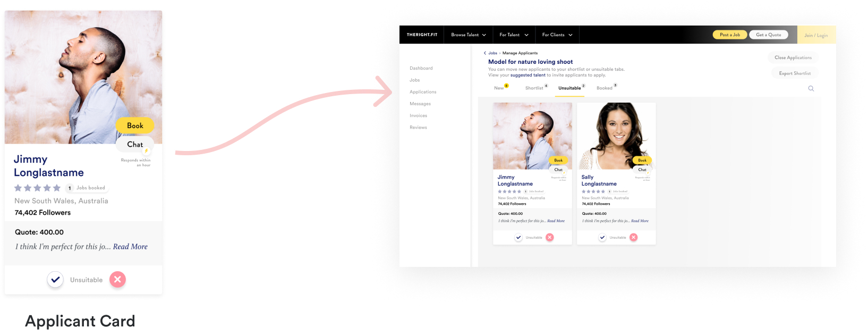
Task: Click the Export Shortlist button
Action: 795,73
